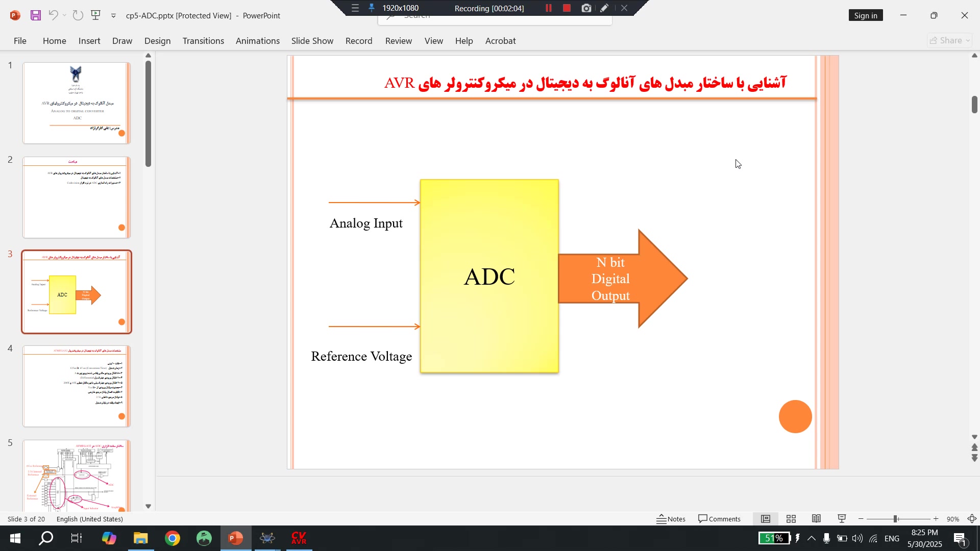Pause the screen recording

click(549, 8)
